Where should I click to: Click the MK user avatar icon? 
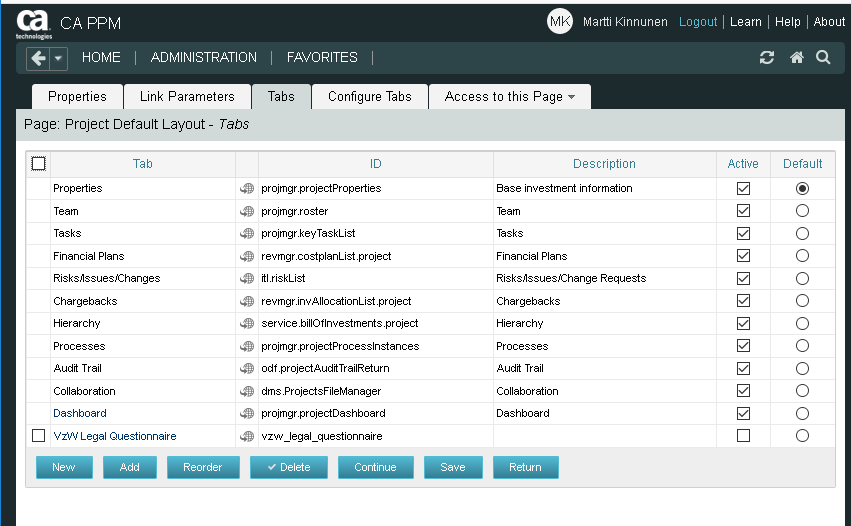point(560,22)
